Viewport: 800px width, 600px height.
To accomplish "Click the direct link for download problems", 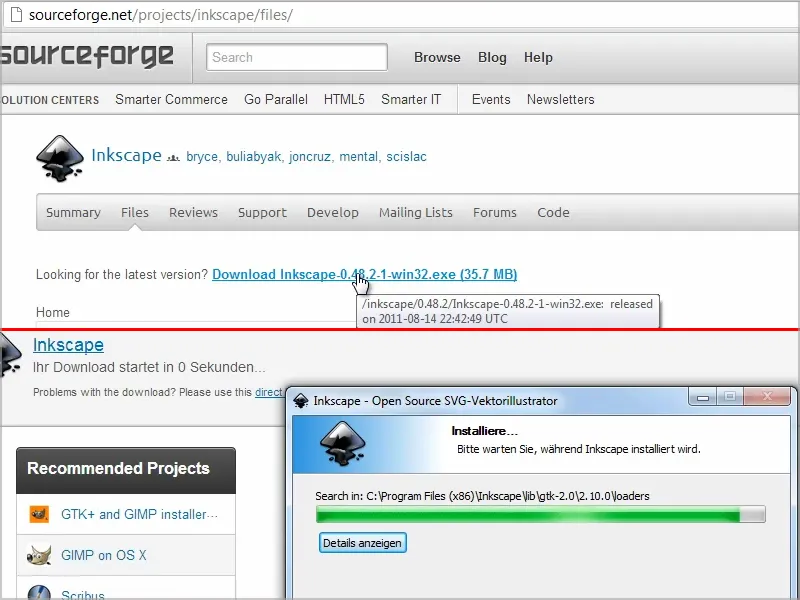I will click(268, 392).
